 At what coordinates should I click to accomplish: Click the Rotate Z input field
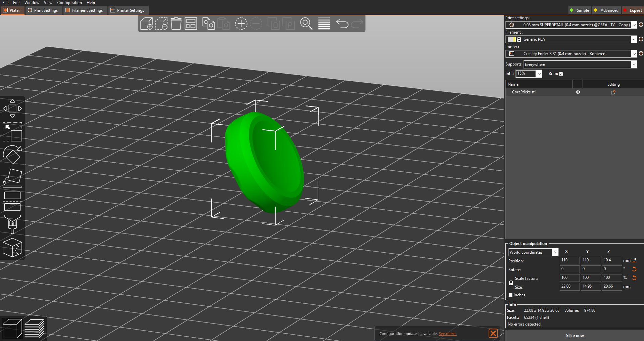click(x=612, y=269)
